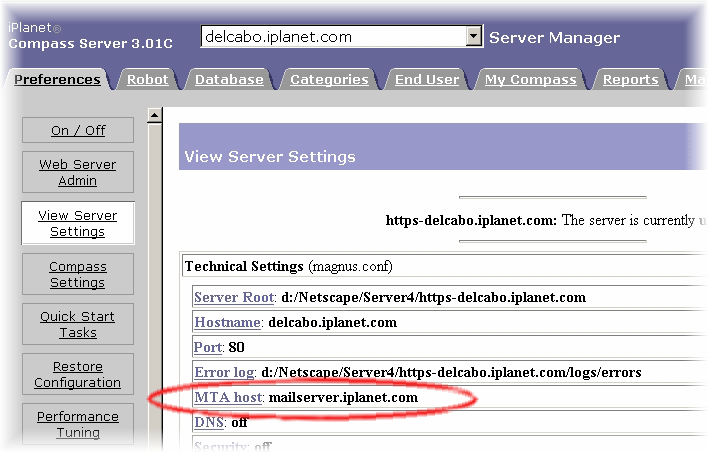Open the server selection dropdown arrow
708x452 pixels.
tap(473, 36)
